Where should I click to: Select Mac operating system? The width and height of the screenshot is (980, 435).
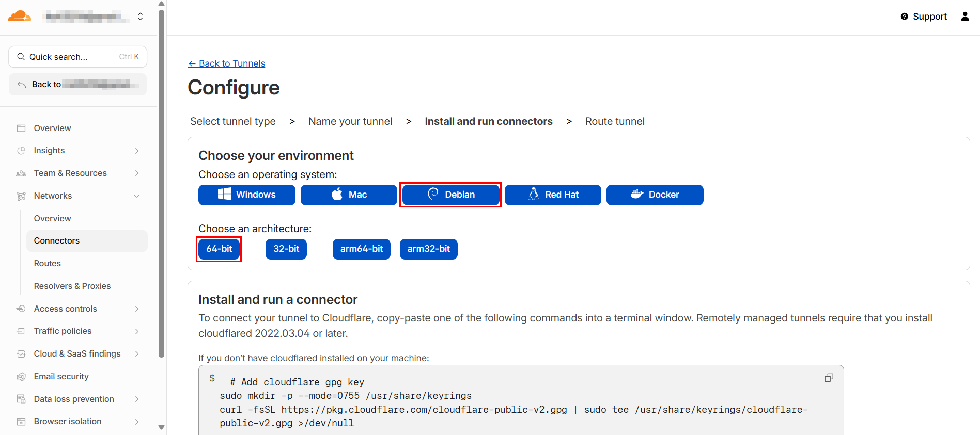tap(349, 195)
